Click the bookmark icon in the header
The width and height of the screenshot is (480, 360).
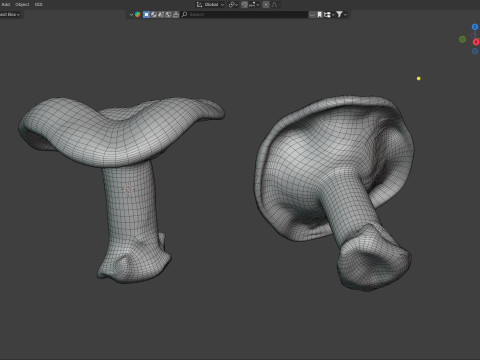(319, 14)
